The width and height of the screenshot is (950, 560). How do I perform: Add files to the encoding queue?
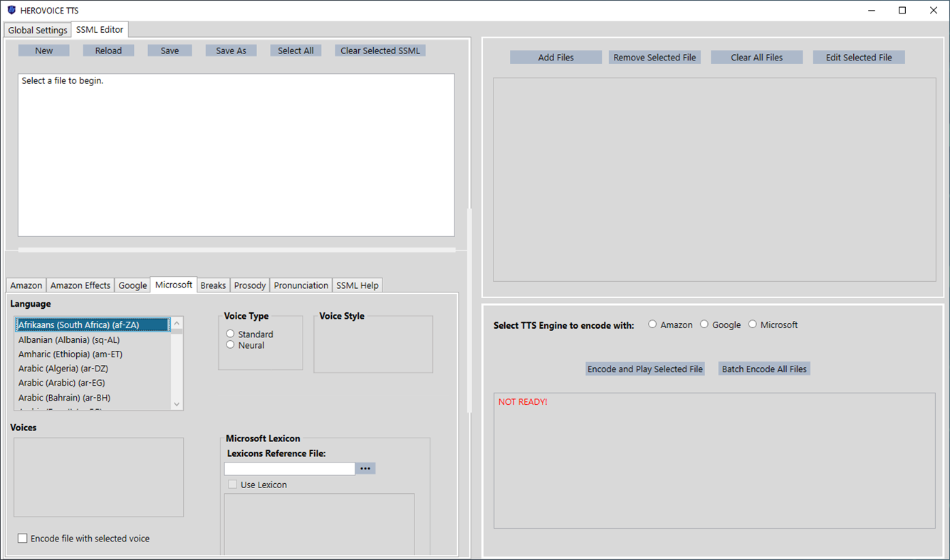555,56
